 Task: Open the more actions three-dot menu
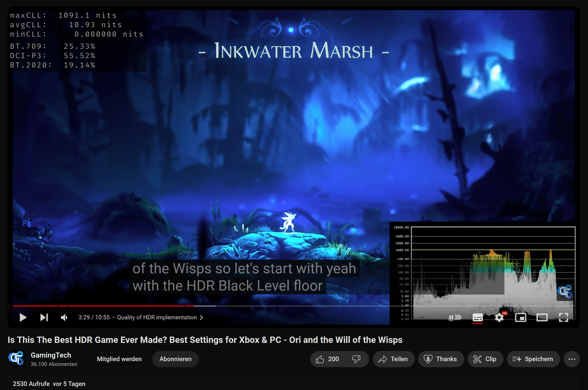[572, 359]
